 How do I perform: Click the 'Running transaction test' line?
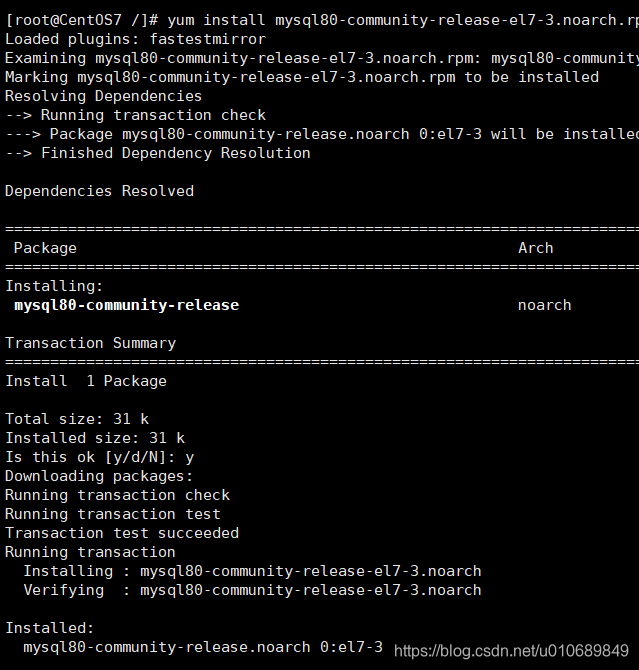(113, 514)
